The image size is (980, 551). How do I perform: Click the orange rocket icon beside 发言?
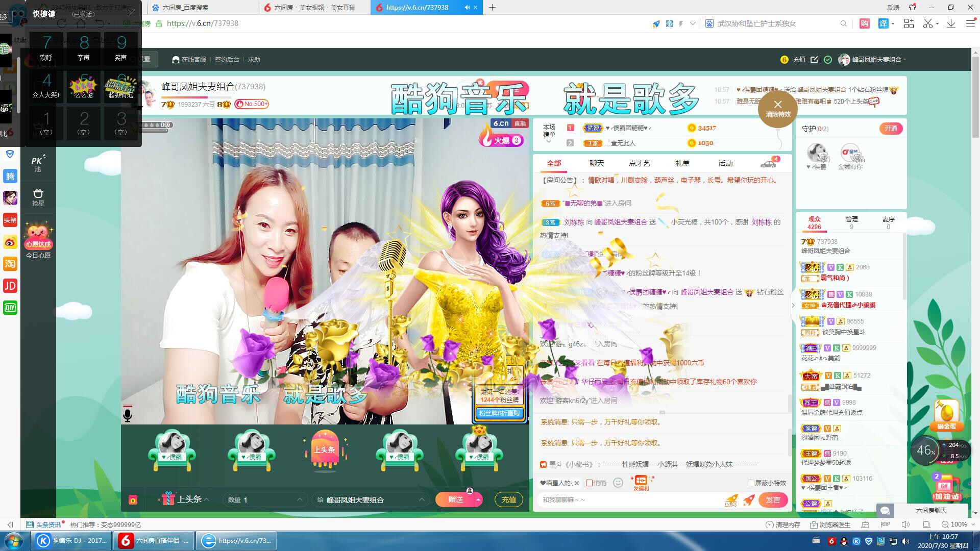pyautogui.click(x=749, y=500)
